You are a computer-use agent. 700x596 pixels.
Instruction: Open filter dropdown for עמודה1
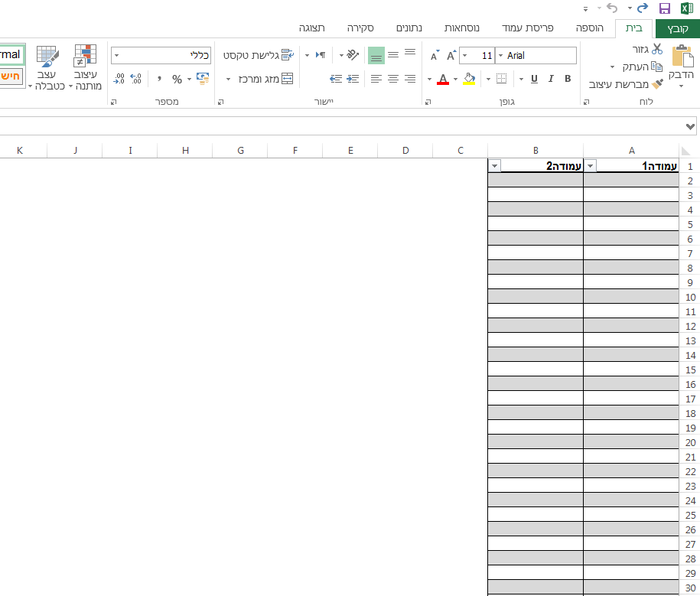(x=590, y=166)
